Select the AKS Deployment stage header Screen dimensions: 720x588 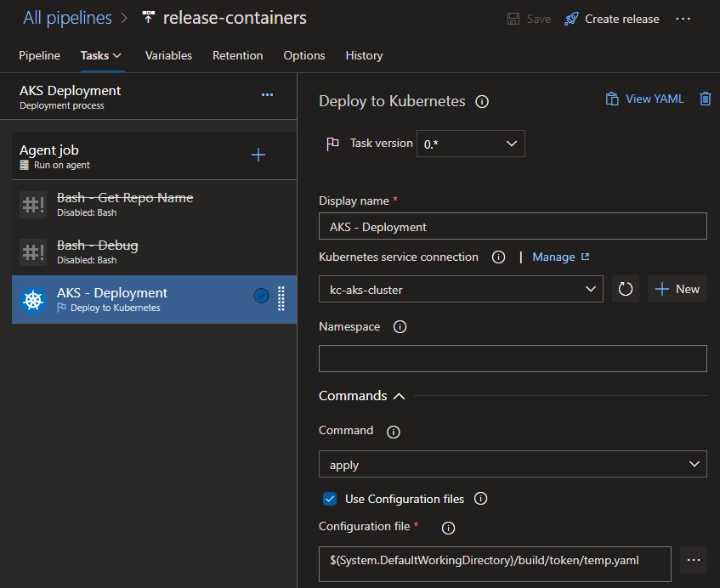tap(148, 96)
